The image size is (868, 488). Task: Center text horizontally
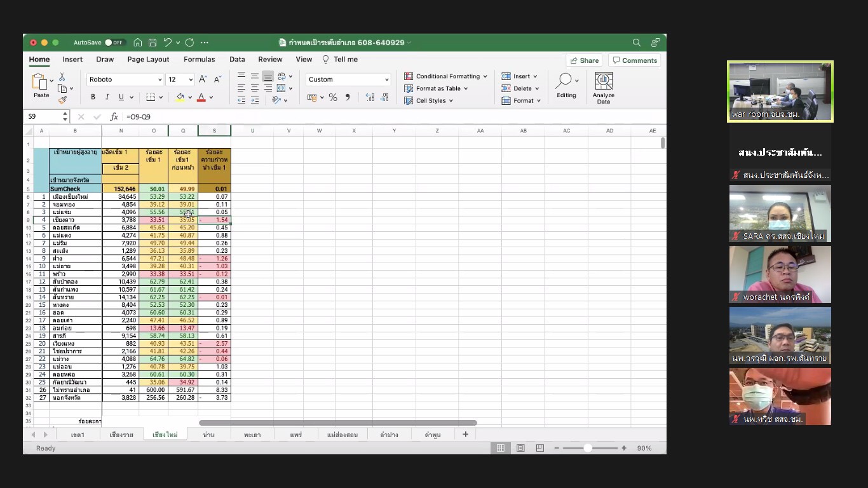click(254, 88)
